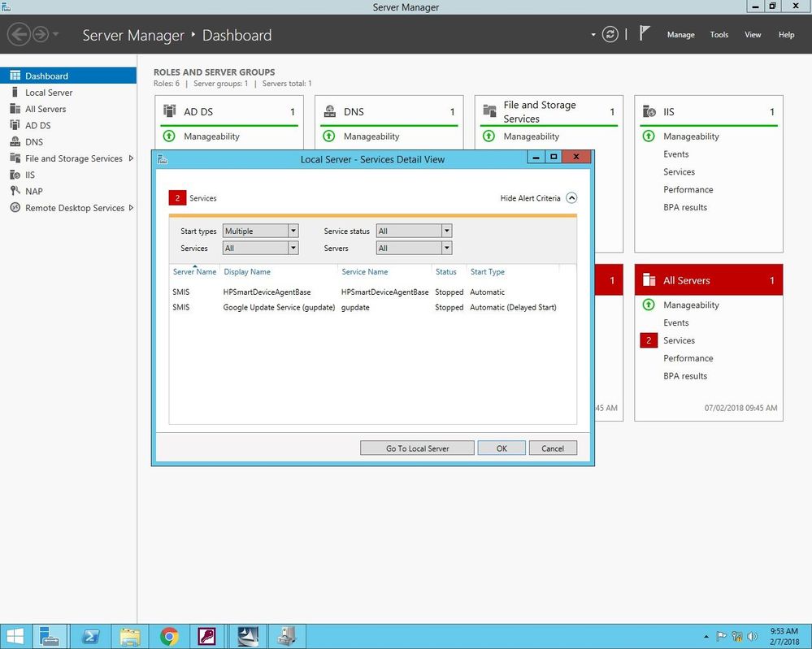
Task: Launch PowerShell from the taskbar
Action: (x=92, y=637)
